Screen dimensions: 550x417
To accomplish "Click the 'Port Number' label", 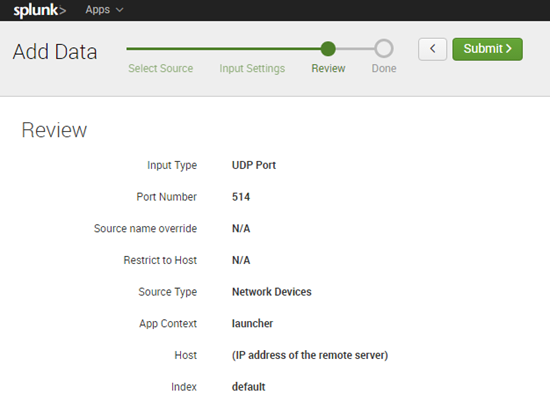I will 167,197.
